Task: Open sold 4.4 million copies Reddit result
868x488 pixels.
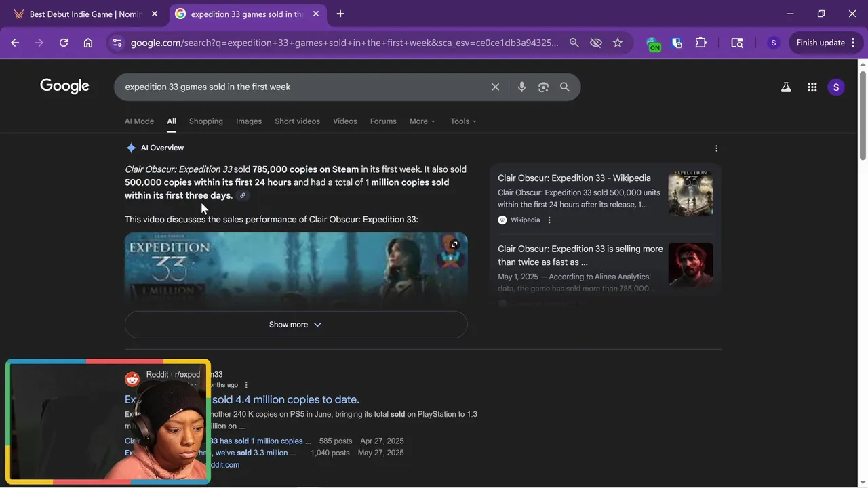Action: pos(285,399)
